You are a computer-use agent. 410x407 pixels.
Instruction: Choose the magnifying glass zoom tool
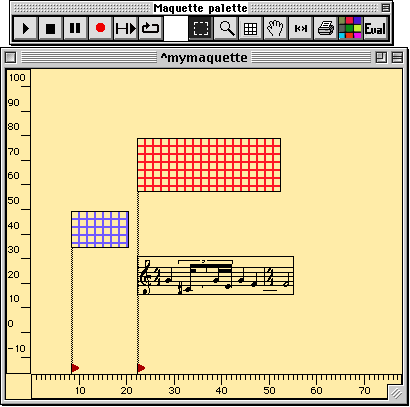click(226, 29)
